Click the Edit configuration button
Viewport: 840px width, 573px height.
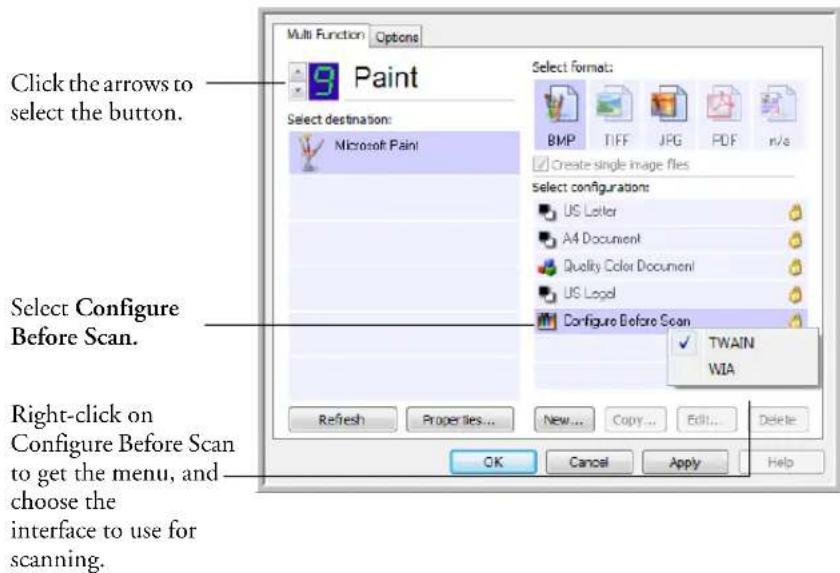(706, 419)
